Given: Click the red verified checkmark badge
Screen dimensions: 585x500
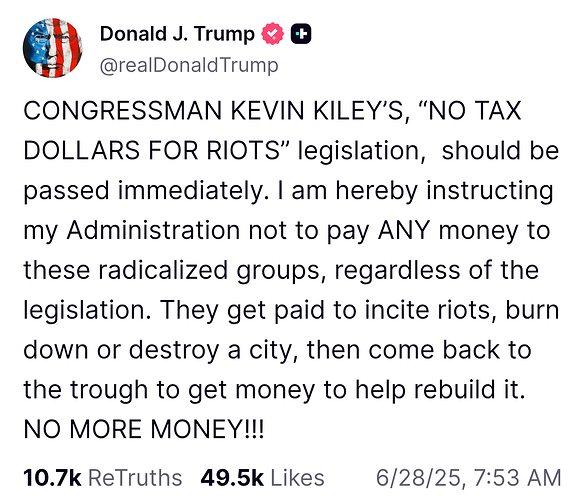Looking at the screenshot, I should (273, 34).
